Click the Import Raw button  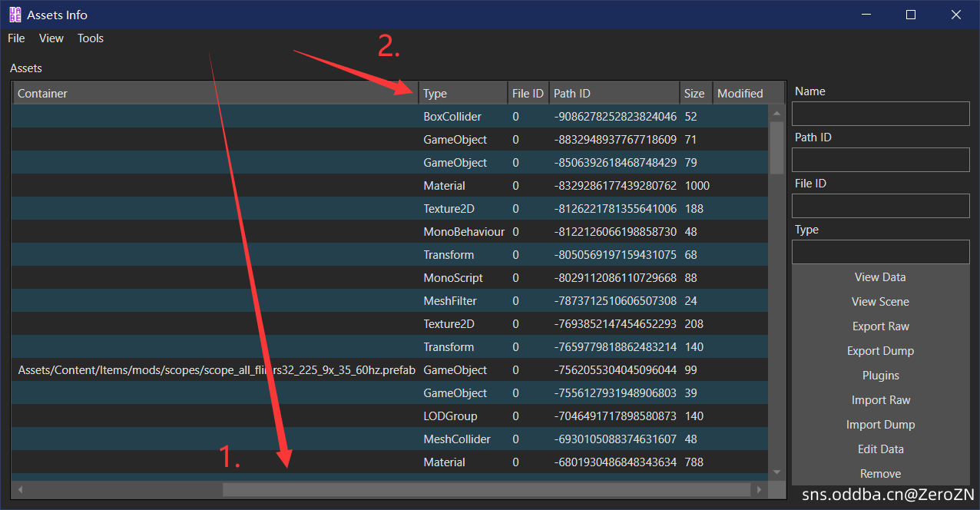880,400
